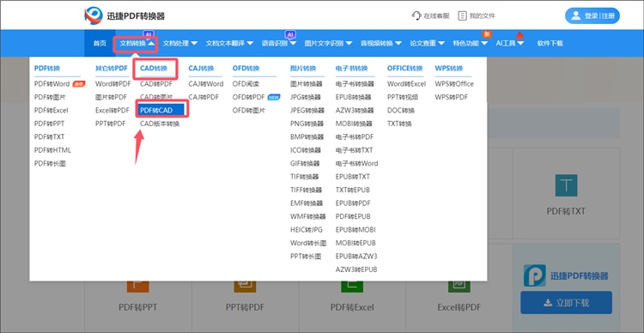Image resolution: width=644 pixels, height=333 pixels.
Task: Open PDF转Excel menu link
Action: coord(52,111)
